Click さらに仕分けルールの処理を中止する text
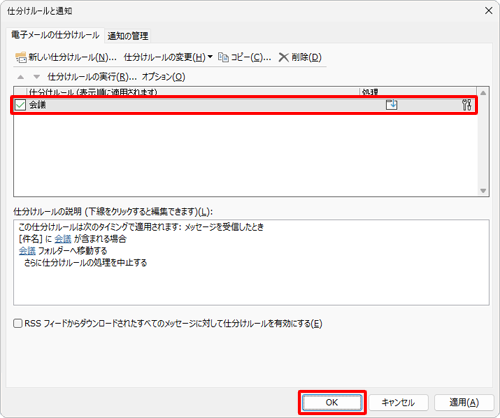The width and height of the screenshot is (500, 418). coord(85,263)
